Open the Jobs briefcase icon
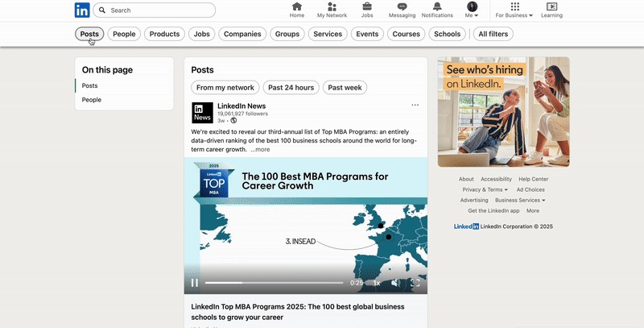This screenshot has width=644, height=328. click(367, 7)
